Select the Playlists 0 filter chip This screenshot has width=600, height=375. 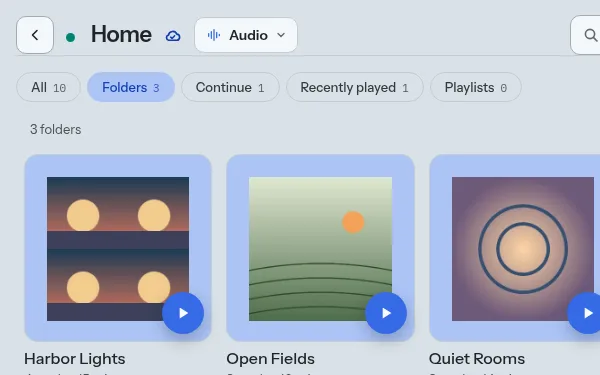[x=476, y=87]
